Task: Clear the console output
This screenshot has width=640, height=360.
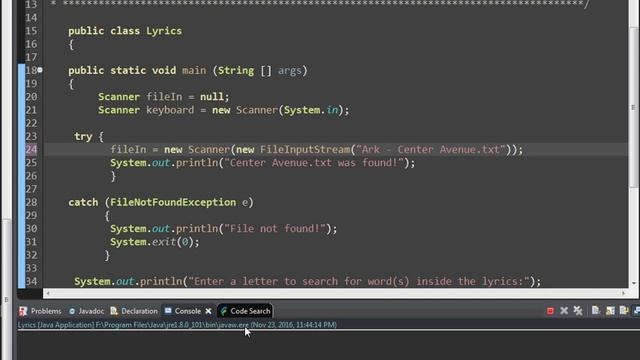Action: (596, 311)
